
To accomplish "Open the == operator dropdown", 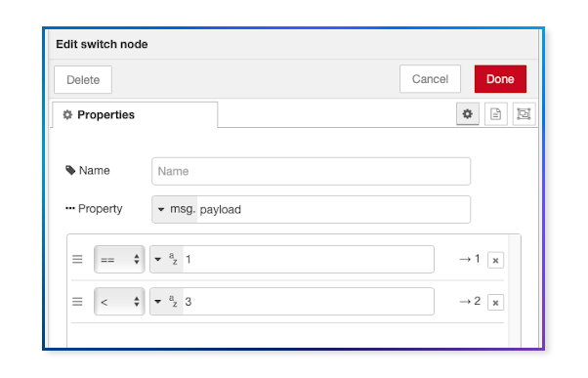I will [x=119, y=259].
